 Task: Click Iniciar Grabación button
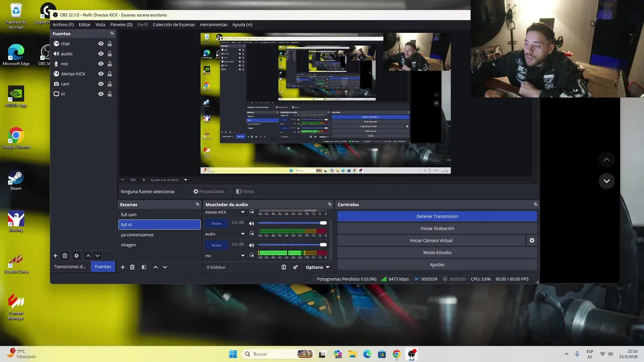(437, 228)
